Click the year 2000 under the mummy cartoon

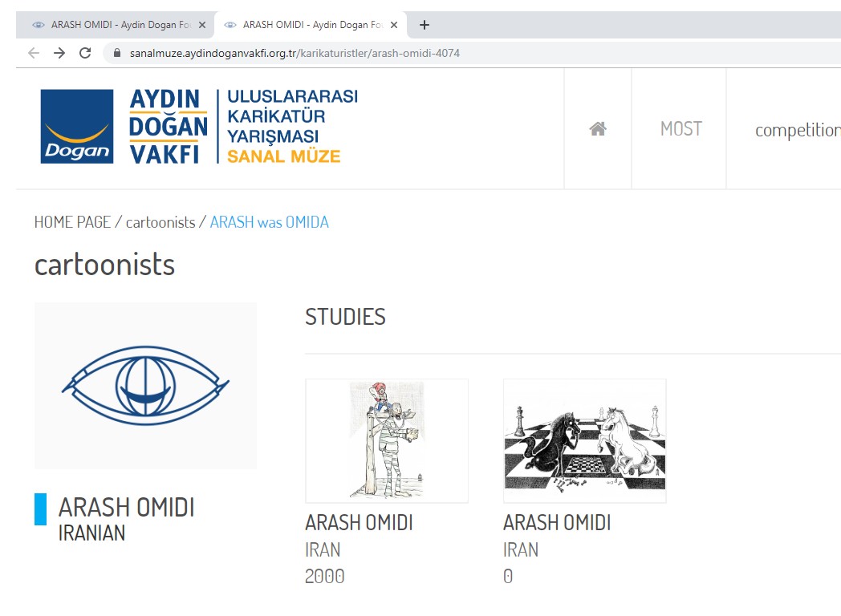click(x=324, y=577)
